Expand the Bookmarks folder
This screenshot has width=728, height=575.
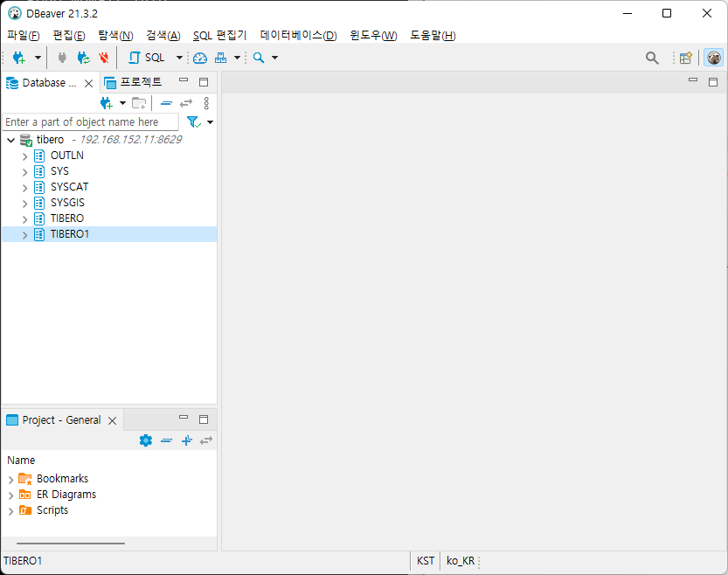pos(11,478)
